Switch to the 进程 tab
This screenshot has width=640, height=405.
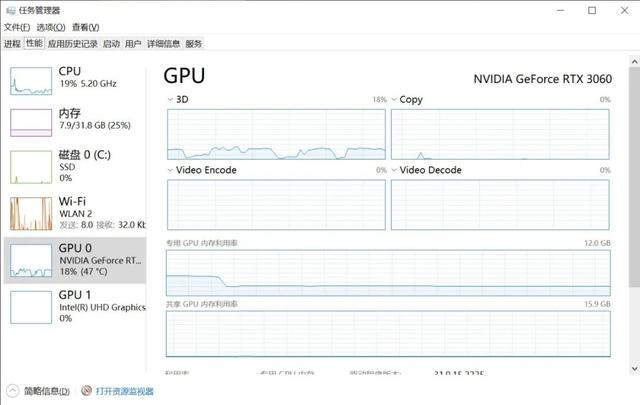click(x=12, y=44)
